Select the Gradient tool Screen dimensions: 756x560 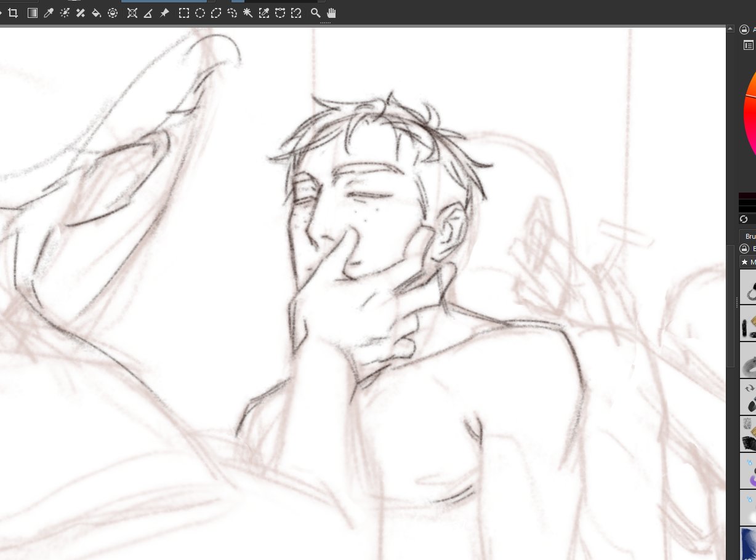[33, 13]
